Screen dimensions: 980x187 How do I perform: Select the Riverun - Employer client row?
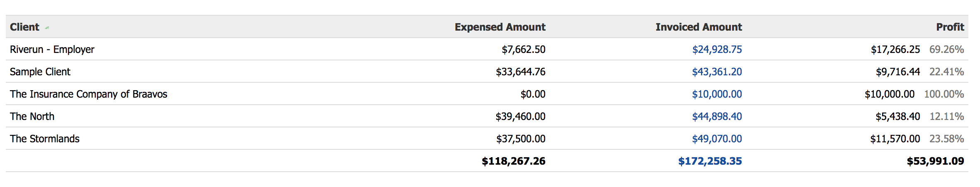click(x=487, y=49)
